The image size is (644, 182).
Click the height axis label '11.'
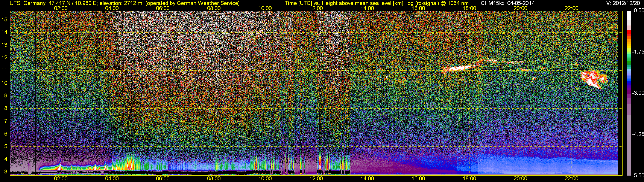[5, 70]
